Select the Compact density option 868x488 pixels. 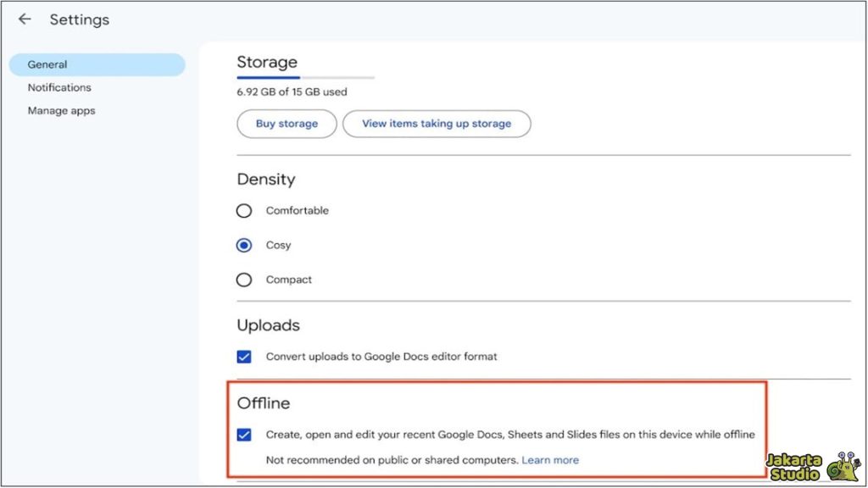(x=244, y=280)
